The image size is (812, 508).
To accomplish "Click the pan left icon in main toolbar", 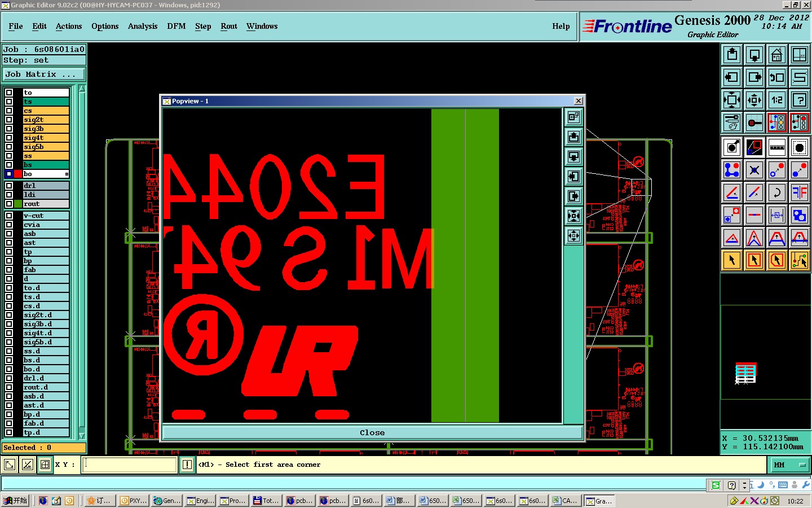I will pyautogui.click(x=732, y=77).
